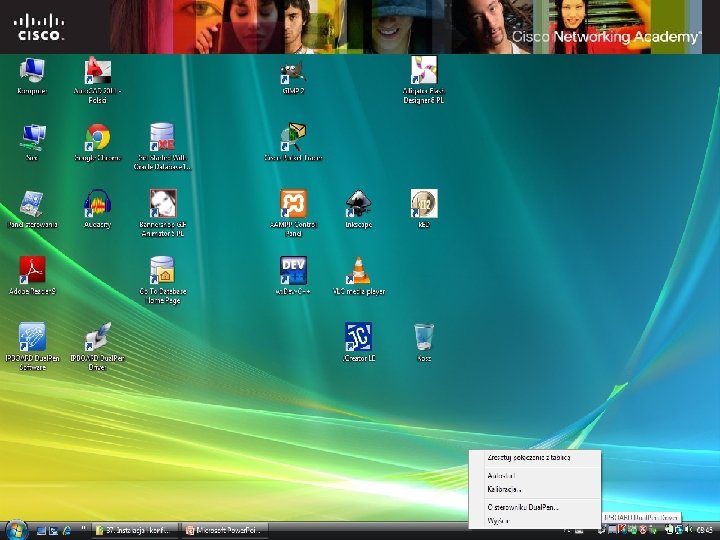This screenshot has height=540, width=720.
Task: Launch the JCreator LE shortcut
Action: click(358, 337)
